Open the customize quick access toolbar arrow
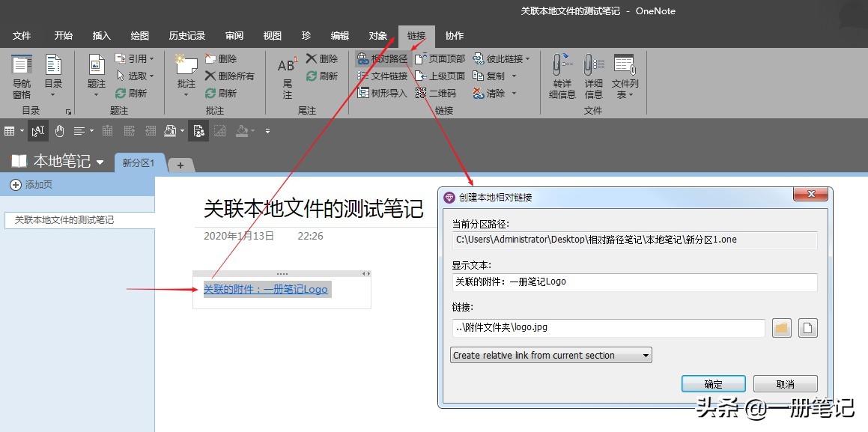Viewport: 868px width, 432px height. click(268, 131)
